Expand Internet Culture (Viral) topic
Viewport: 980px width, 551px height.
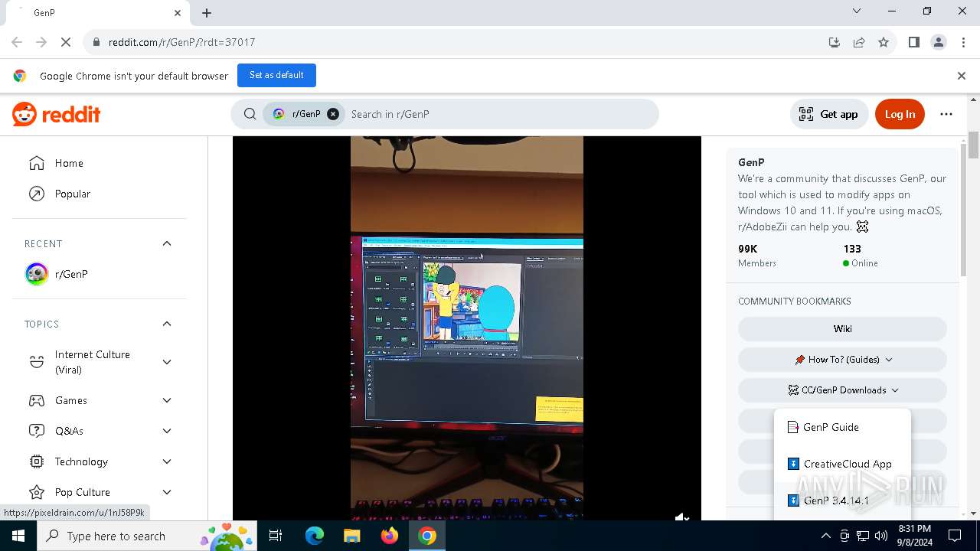point(167,362)
